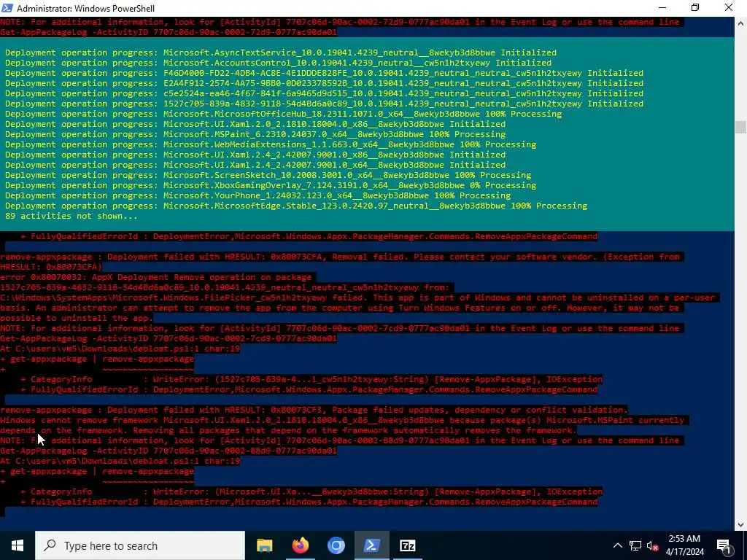The height and width of the screenshot is (560, 747).
Task: Click the CategoryInfo line mentioning 1527c705-839a-4
Action: point(311,379)
